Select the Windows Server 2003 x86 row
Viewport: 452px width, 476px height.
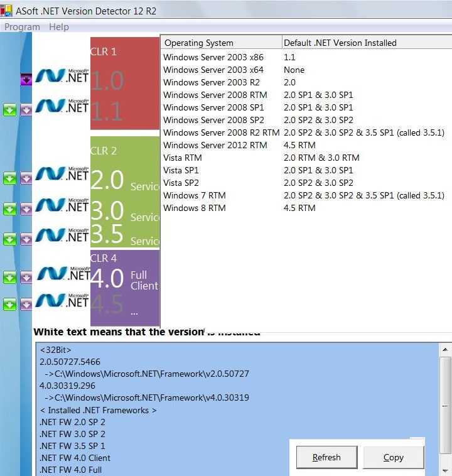tap(306, 57)
